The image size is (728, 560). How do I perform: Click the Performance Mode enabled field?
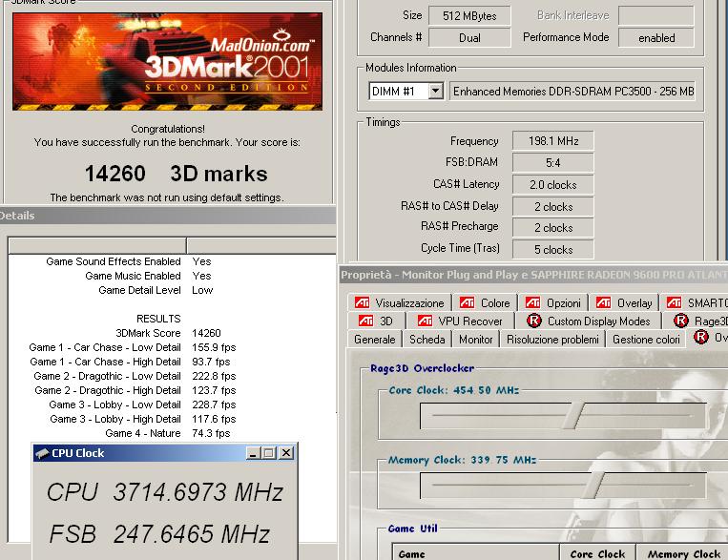(656, 37)
